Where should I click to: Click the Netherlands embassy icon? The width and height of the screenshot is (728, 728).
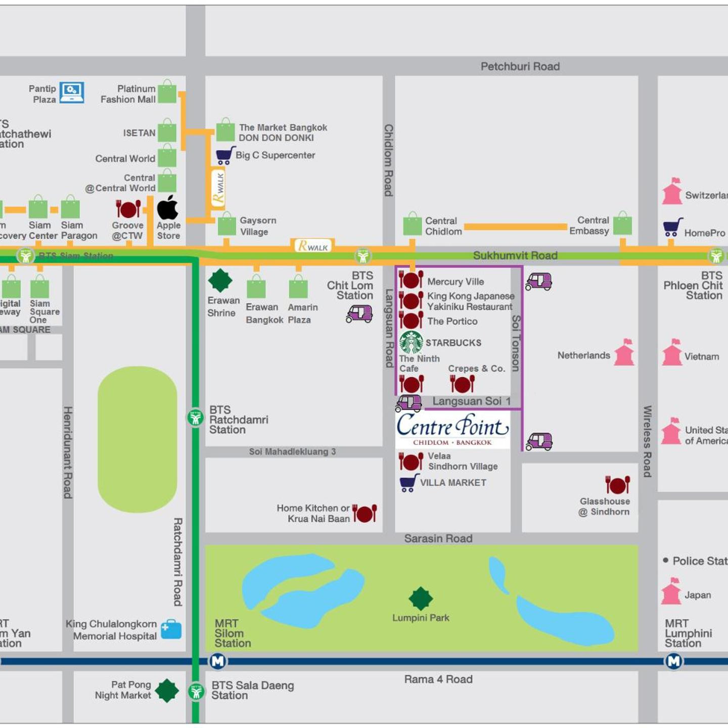[624, 352]
